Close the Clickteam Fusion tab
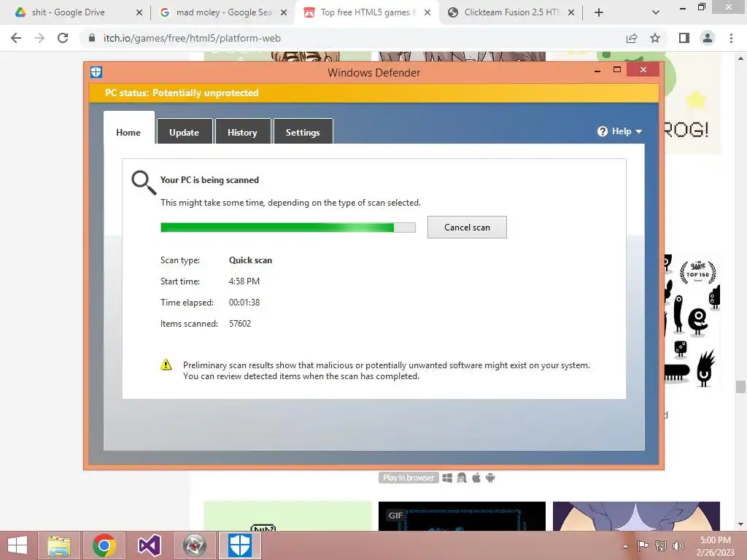This screenshot has width=747, height=560. [571, 12]
